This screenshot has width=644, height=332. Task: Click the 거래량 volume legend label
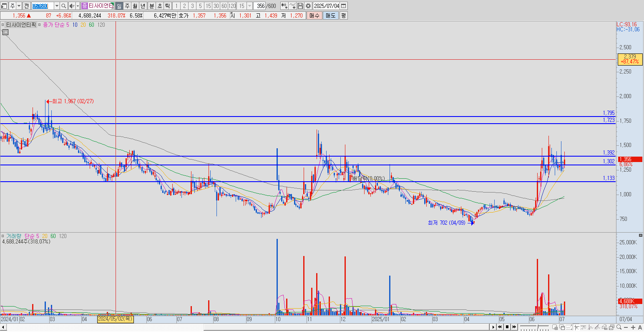point(13,236)
